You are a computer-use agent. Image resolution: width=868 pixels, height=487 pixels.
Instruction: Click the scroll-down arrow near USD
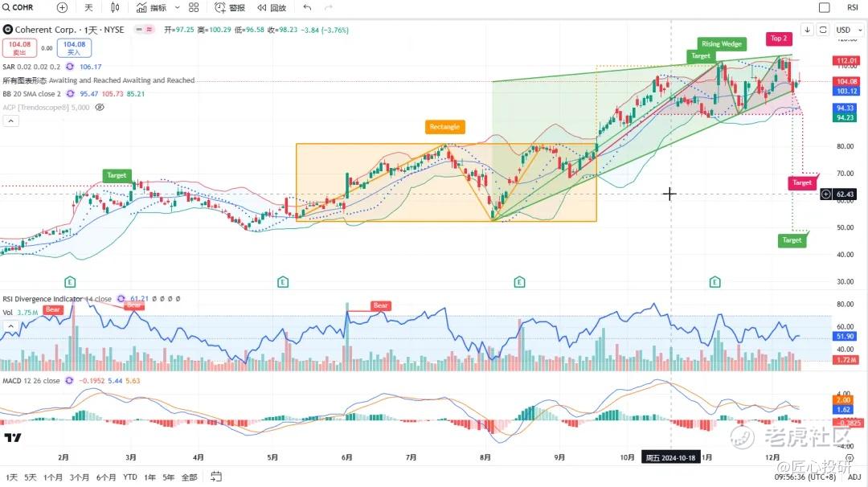tap(807, 29)
